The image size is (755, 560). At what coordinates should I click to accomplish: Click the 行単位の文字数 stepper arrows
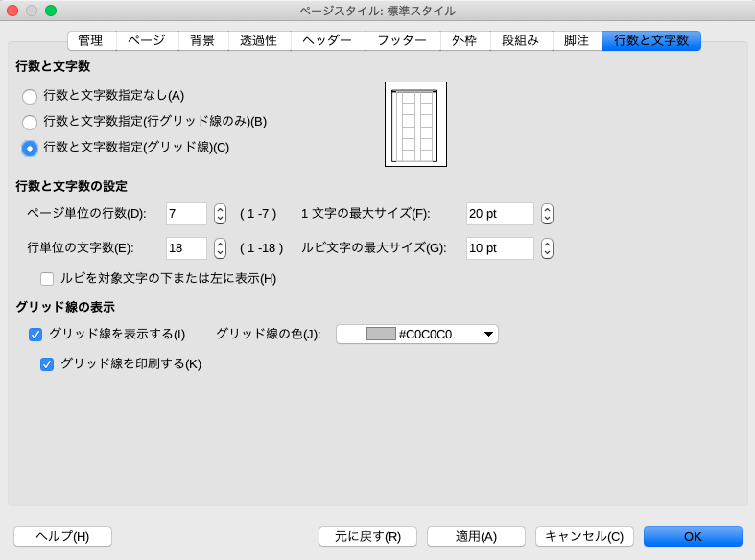[220, 248]
